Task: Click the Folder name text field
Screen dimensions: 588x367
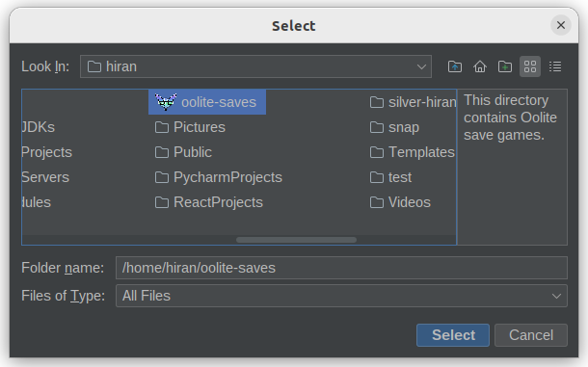Action: (x=341, y=268)
